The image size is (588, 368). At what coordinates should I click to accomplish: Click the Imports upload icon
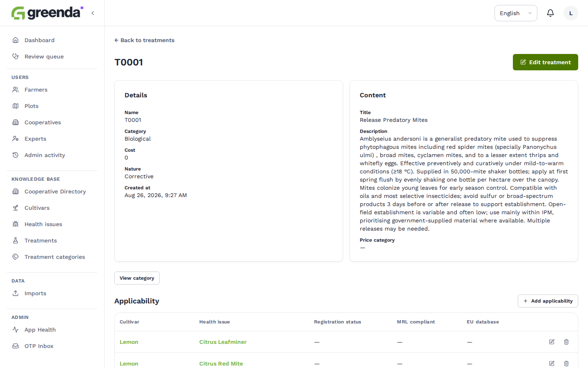pos(16,293)
